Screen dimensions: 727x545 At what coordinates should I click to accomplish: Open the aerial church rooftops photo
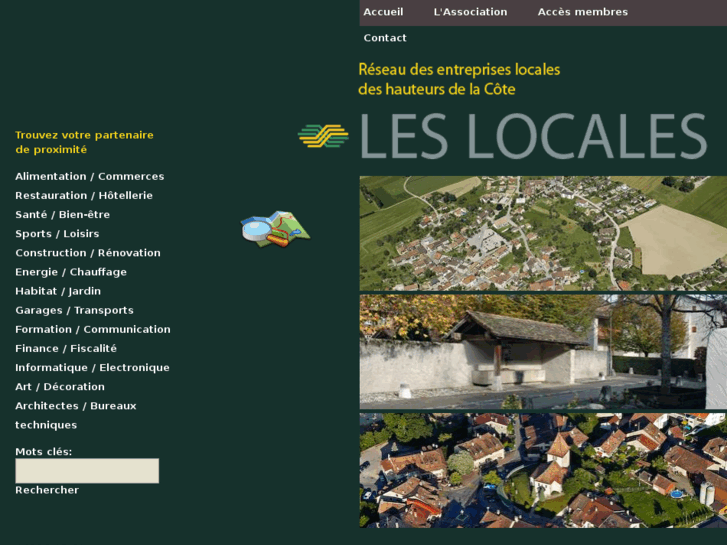click(543, 470)
